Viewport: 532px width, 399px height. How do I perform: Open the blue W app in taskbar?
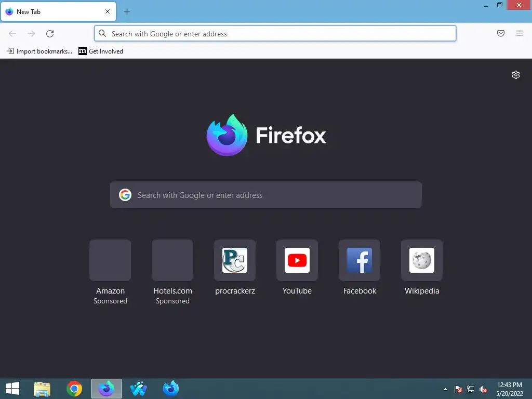138,389
